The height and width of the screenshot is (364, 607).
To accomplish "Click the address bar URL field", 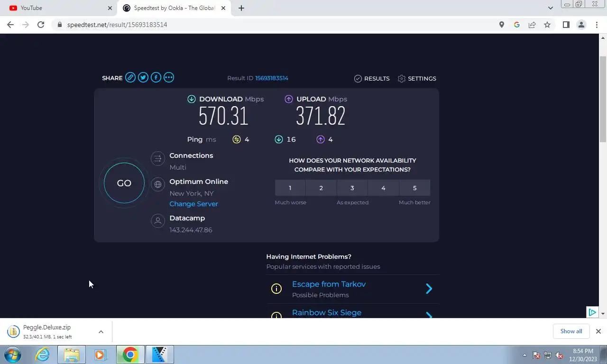I will 275,25.
